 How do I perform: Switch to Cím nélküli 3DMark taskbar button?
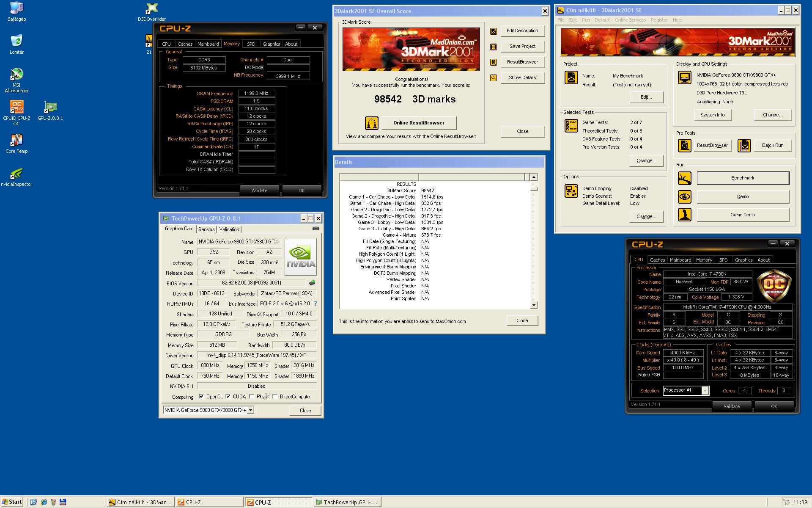click(140, 502)
